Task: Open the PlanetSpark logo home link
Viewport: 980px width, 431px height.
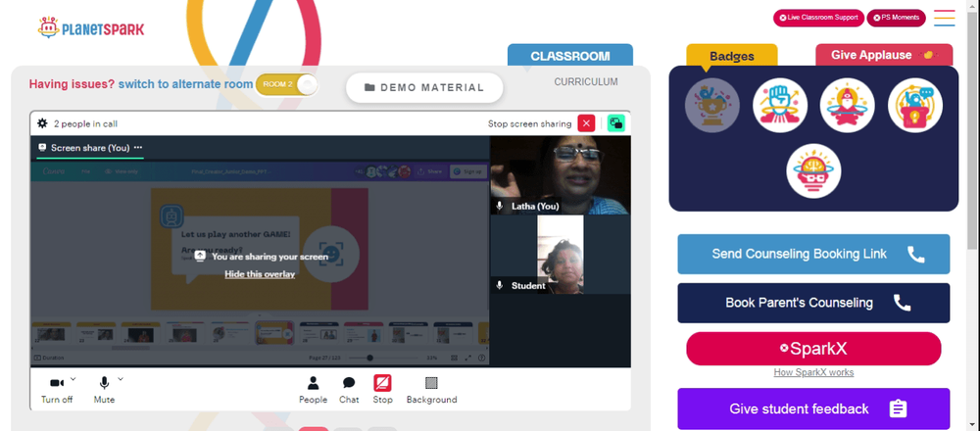Action: (x=90, y=28)
